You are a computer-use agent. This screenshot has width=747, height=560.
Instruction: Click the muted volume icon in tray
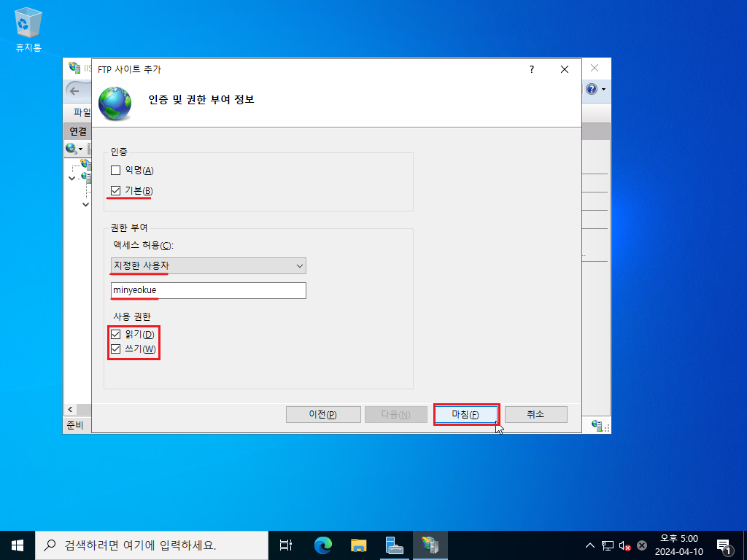coord(624,545)
